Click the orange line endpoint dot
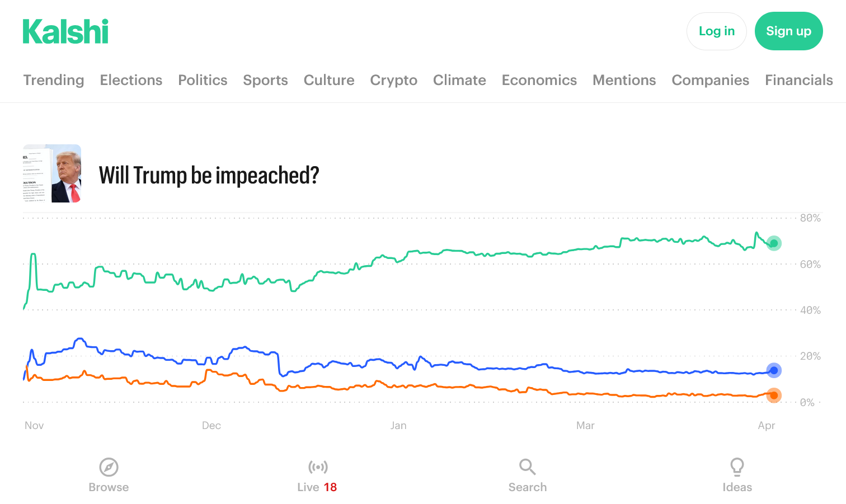The height and width of the screenshot is (504, 846). [x=774, y=395]
